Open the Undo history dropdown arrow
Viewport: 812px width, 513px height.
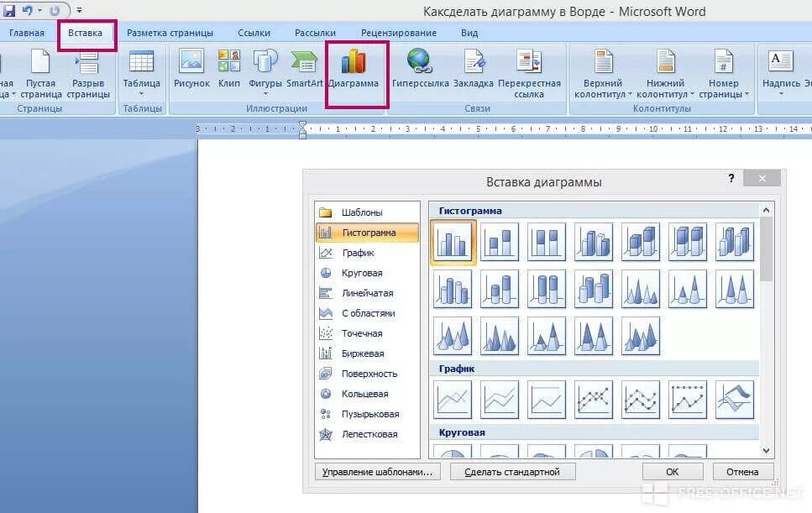point(39,10)
